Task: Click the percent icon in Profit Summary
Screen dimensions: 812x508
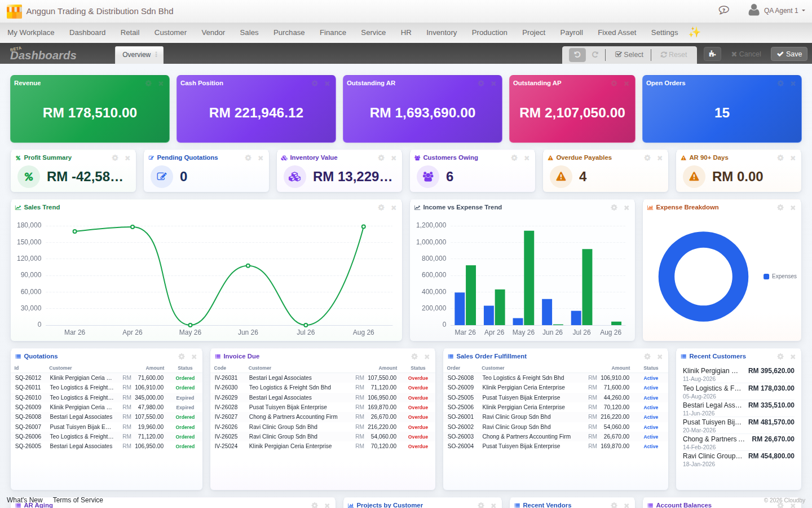Action: (29, 177)
